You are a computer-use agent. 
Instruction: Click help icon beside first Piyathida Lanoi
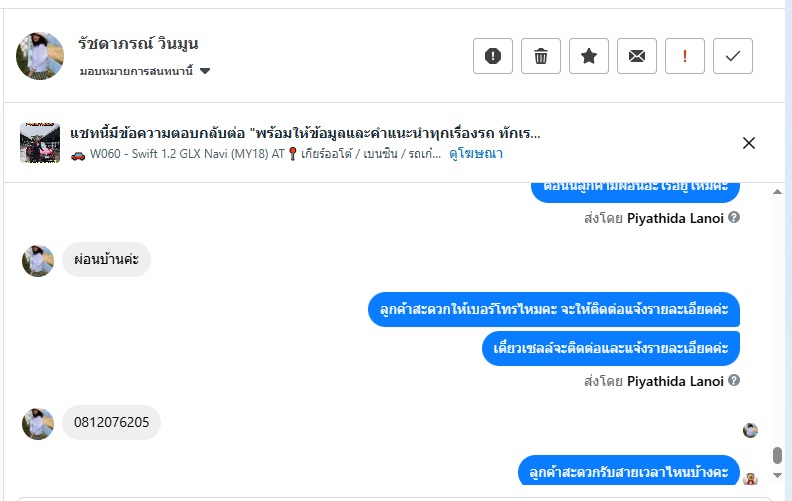(734, 216)
